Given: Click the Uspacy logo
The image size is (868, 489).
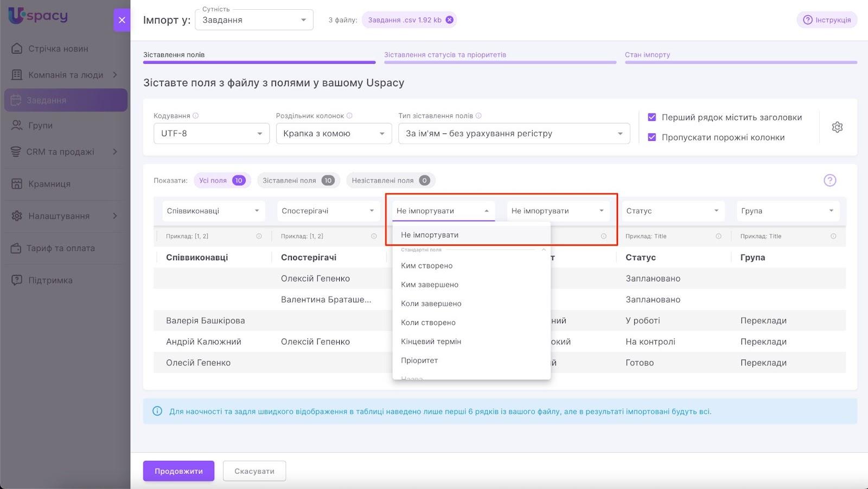Looking at the screenshot, I should (x=38, y=15).
